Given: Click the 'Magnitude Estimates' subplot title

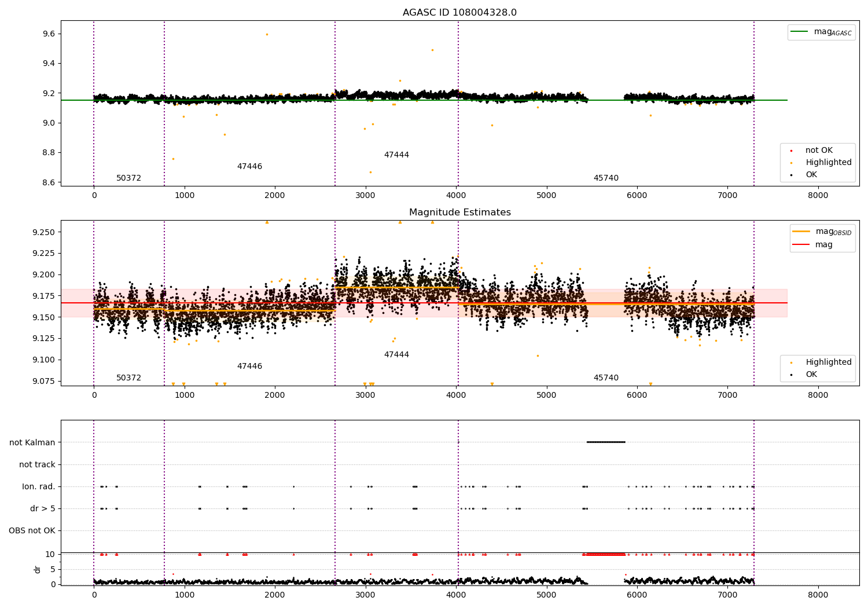Looking at the screenshot, I should [459, 213].
